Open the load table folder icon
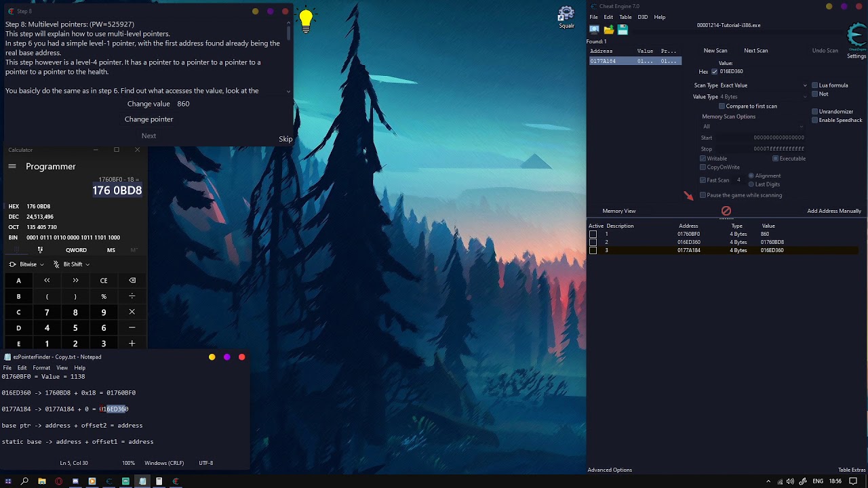The image size is (868, 488). [x=608, y=30]
